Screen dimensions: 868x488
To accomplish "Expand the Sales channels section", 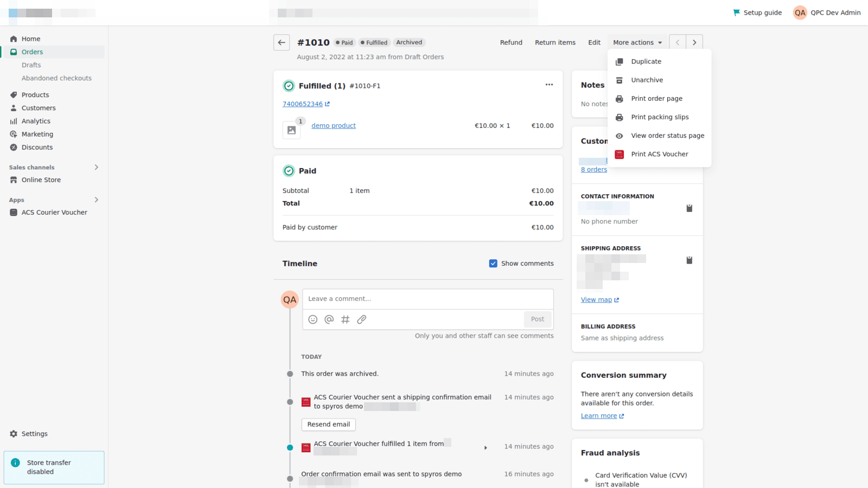I will (97, 167).
